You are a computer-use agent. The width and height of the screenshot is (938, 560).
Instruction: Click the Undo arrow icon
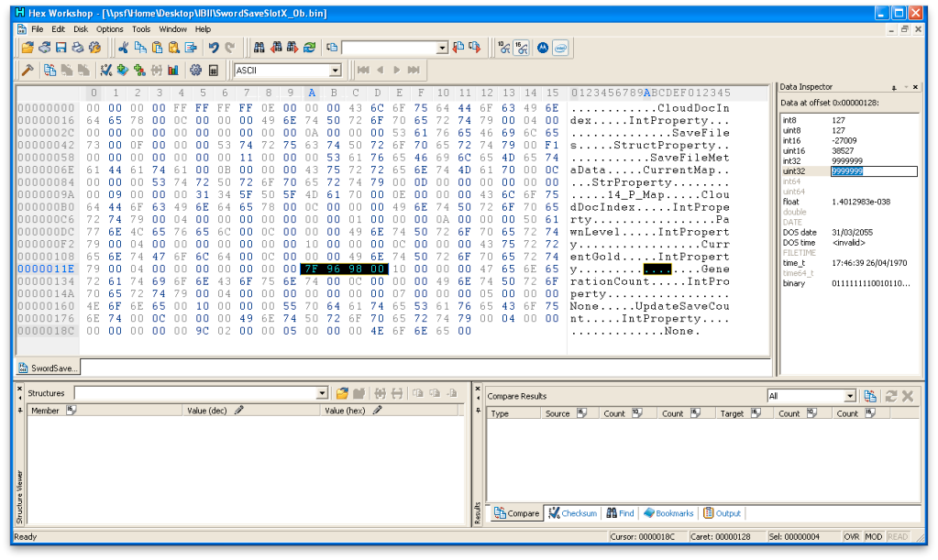[x=214, y=48]
